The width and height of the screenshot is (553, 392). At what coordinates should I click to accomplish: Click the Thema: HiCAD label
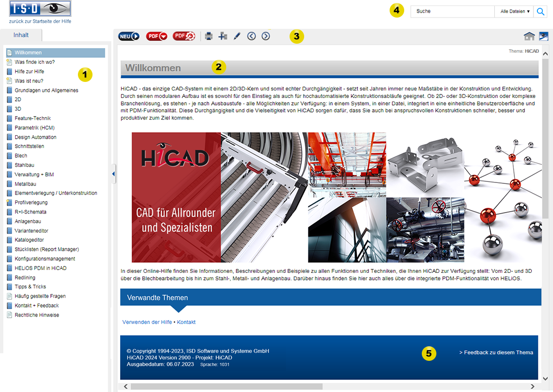click(x=524, y=51)
